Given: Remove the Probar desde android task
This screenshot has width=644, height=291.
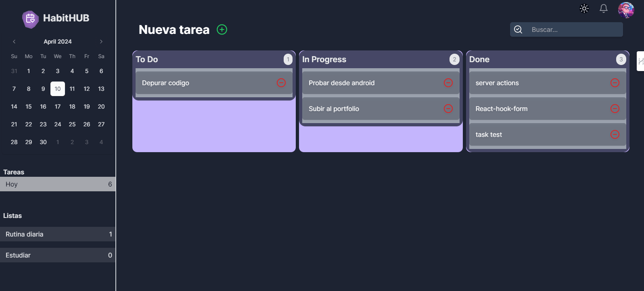Looking at the screenshot, I should 448,83.
